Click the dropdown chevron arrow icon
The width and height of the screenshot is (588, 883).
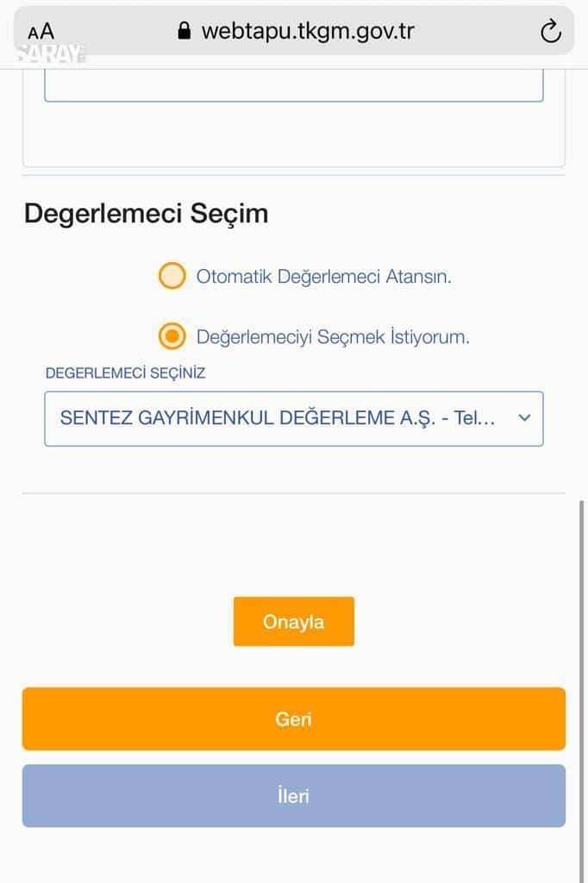(x=524, y=418)
